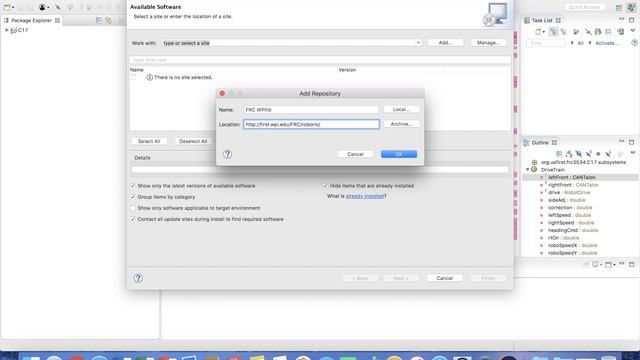The width and height of the screenshot is (640, 360).
Task: Click the Manage... button
Action: coord(489,42)
